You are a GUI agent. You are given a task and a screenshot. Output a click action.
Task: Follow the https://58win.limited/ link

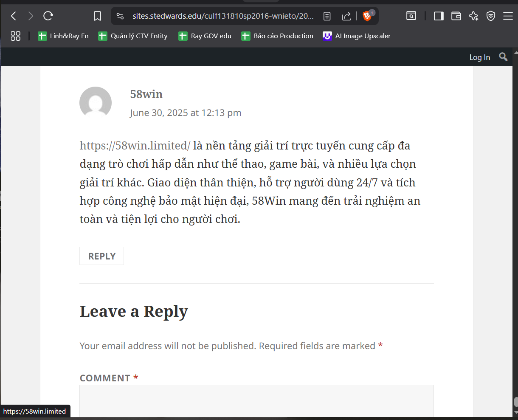pos(135,146)
